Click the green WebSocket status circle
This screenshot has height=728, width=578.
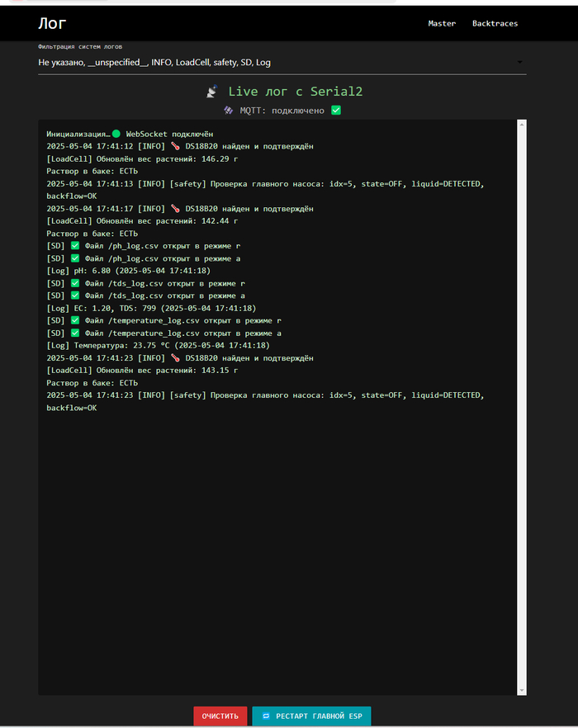[x=116, y=134]
